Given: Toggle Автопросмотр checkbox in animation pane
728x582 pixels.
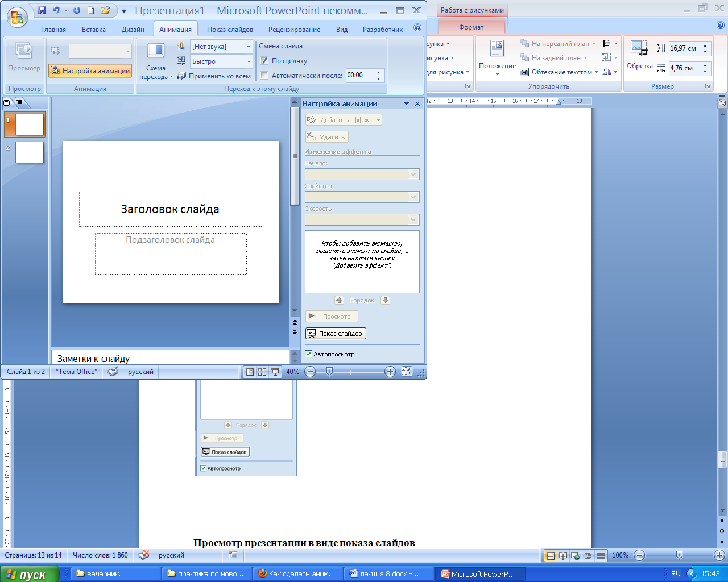Looking at the screenshot, I should tap(308, 354).
